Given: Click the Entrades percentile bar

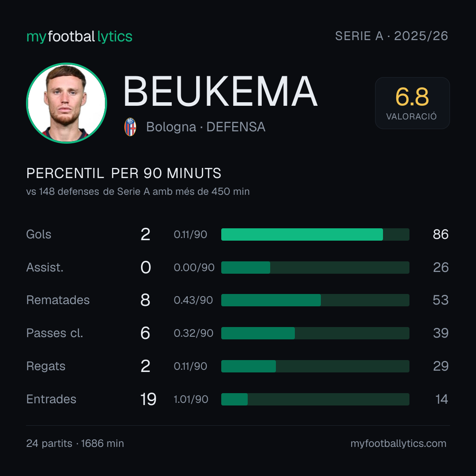Looking at the screenshot, I should pos(315,399).
